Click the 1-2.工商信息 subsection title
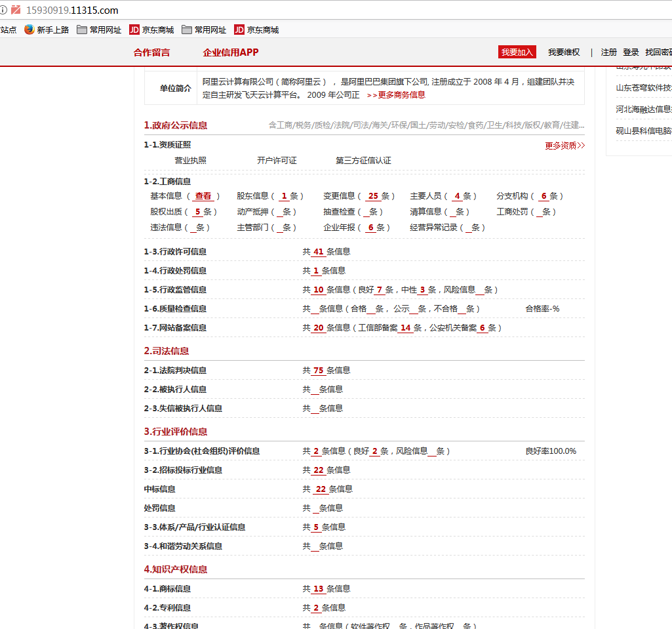Screen dimensions: 672x629 coord(168,182)
